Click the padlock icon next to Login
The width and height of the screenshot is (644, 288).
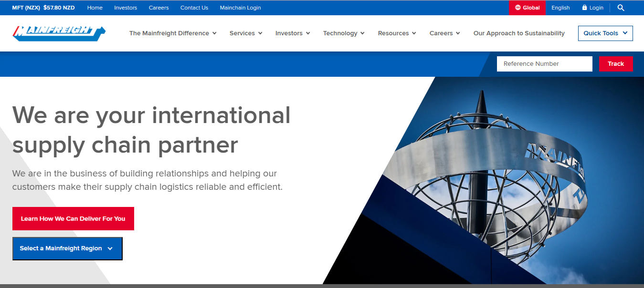click(584, 8)
